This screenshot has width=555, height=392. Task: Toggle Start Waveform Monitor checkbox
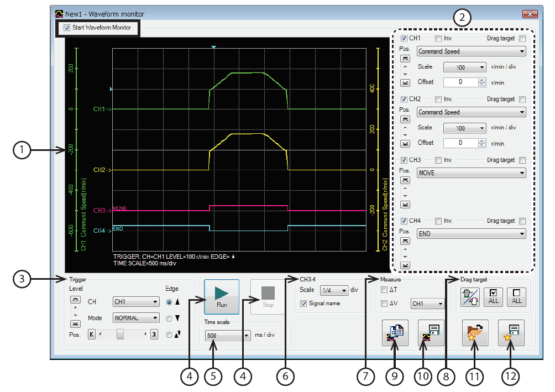coord(67,28)
